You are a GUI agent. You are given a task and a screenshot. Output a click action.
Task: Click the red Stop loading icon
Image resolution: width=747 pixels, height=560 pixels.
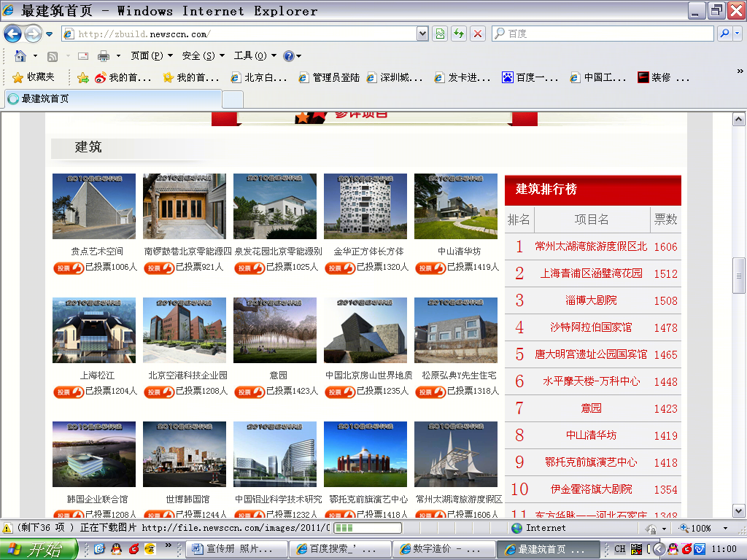pyautogui.click(x=477, y=34)
